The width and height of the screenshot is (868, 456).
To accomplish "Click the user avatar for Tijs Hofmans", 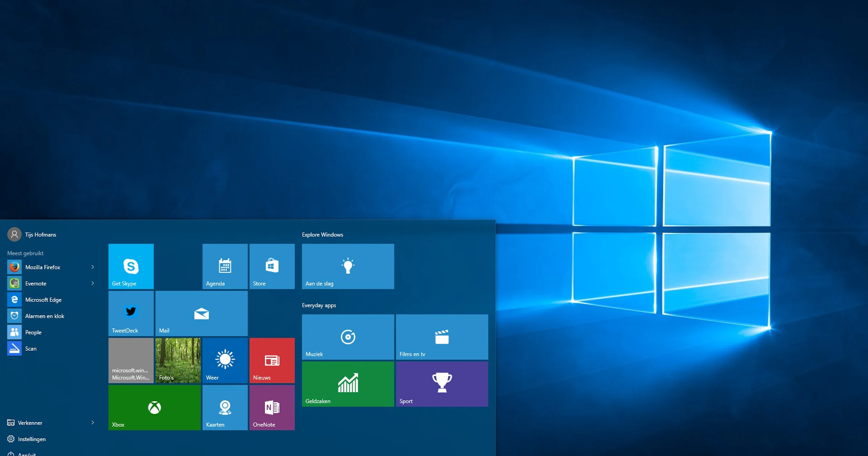I will tap(14, 235).
